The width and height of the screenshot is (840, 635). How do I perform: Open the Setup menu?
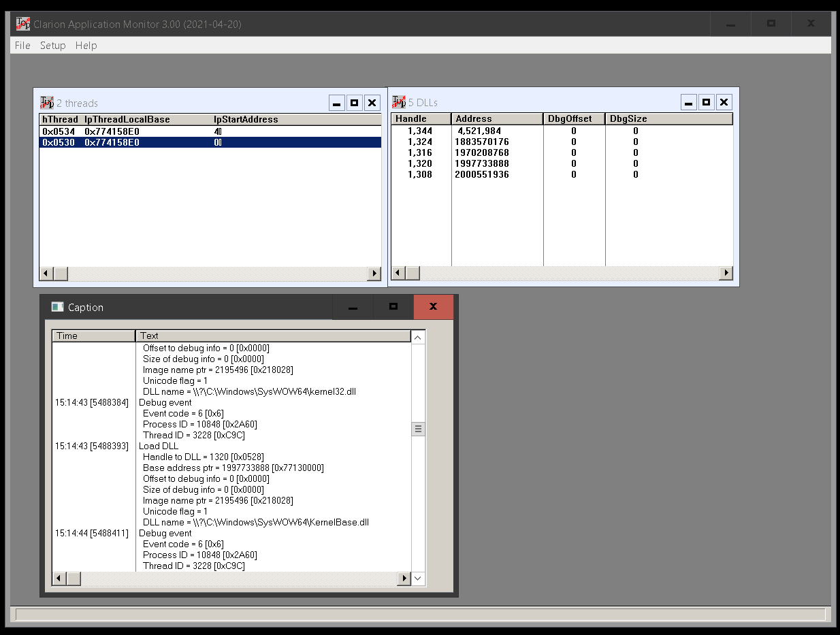click(x=52, y=46)
